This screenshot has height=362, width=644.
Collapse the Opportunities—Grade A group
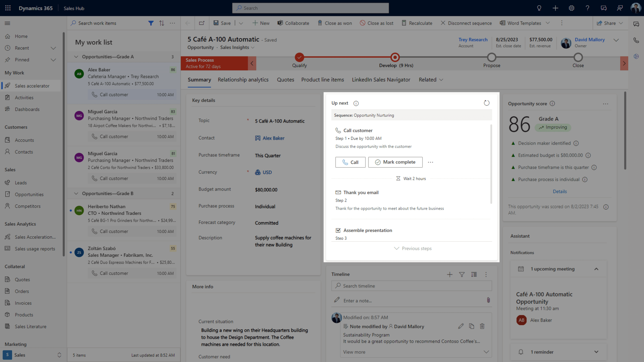[76, 57]
